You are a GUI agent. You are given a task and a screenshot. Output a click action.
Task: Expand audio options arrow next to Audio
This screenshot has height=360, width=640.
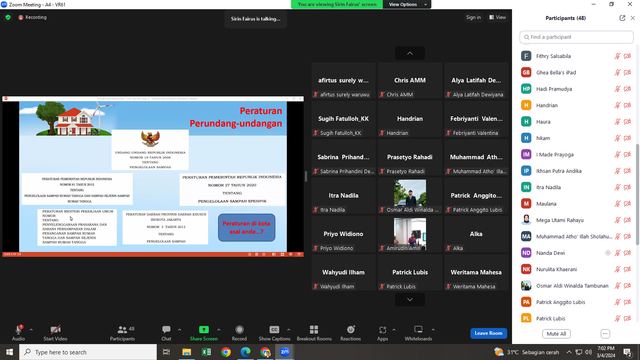click(31, 330)
